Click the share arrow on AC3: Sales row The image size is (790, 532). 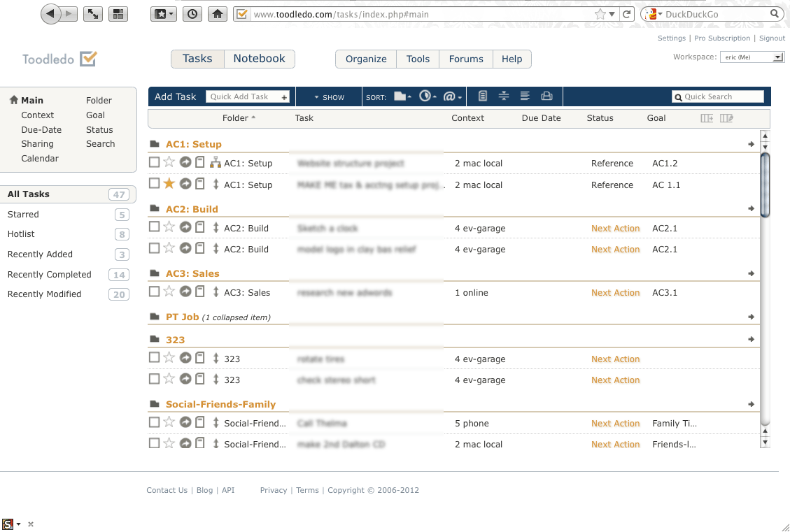click(x=185, y=292)
